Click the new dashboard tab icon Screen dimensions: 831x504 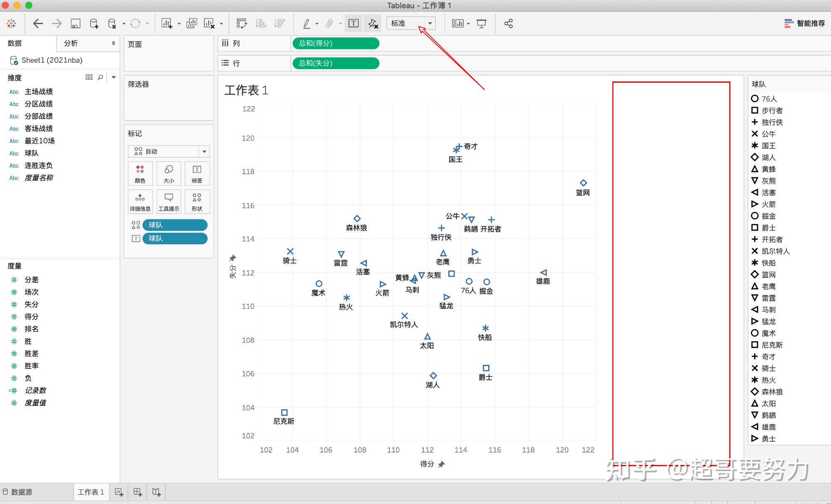point(138,492)
